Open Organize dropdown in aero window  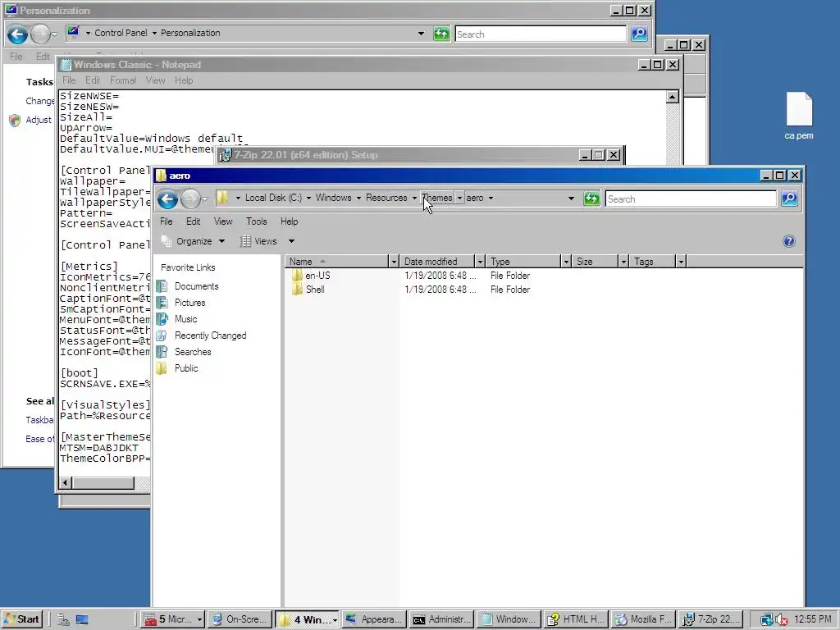[194, 241]
